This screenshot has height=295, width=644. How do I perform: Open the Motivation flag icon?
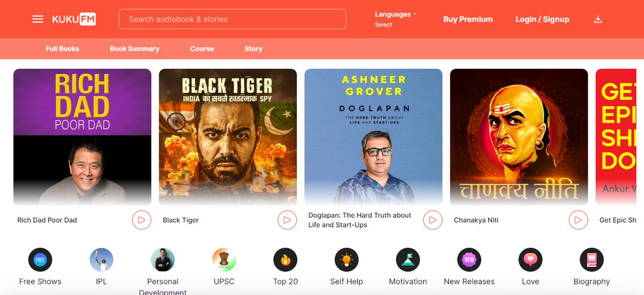[x=408, y=260]
